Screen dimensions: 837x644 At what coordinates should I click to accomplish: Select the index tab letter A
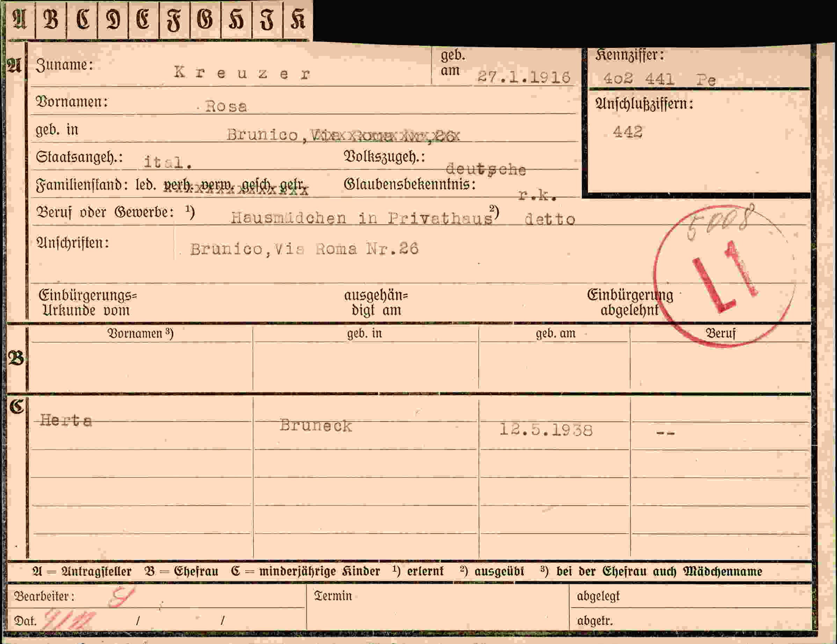click(20, 19)
